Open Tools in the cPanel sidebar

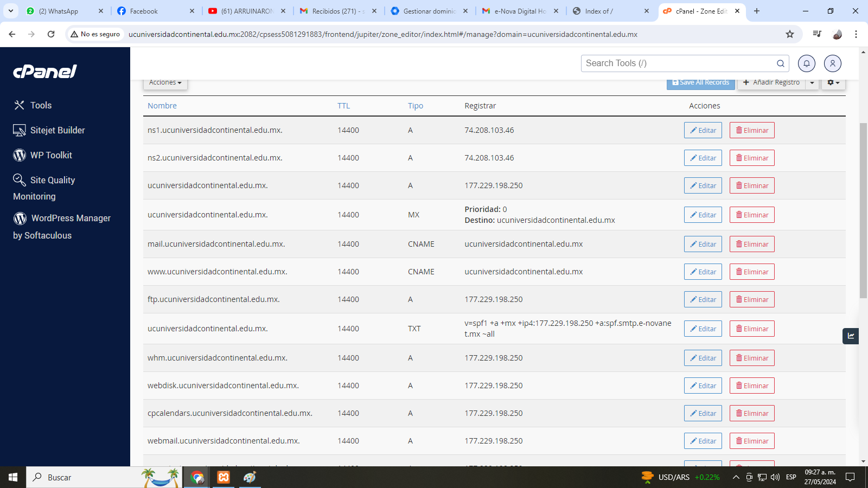pyautogui.click(x=41, y=105)
